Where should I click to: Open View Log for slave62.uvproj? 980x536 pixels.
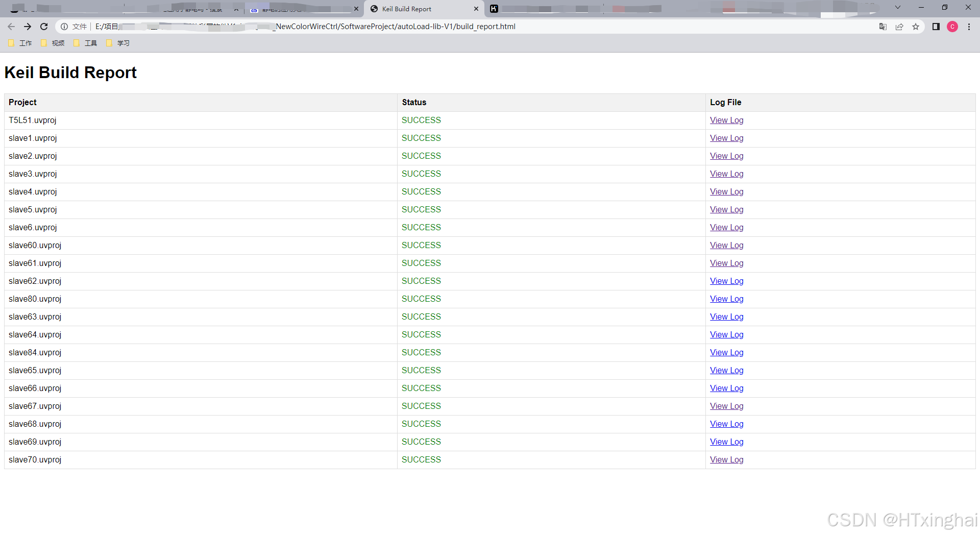tap(726, 281)
